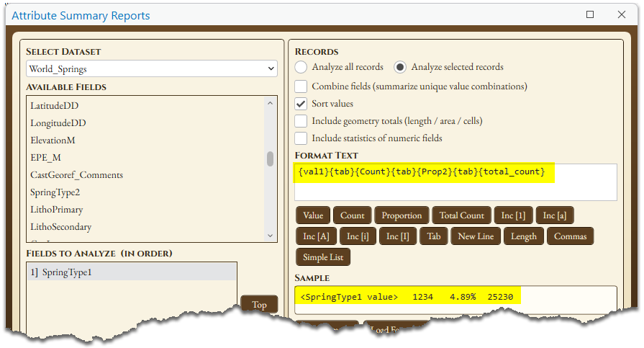Enable Combine fields checkbox
Viewport: 644px width, 348px height.
click(301, 86)
